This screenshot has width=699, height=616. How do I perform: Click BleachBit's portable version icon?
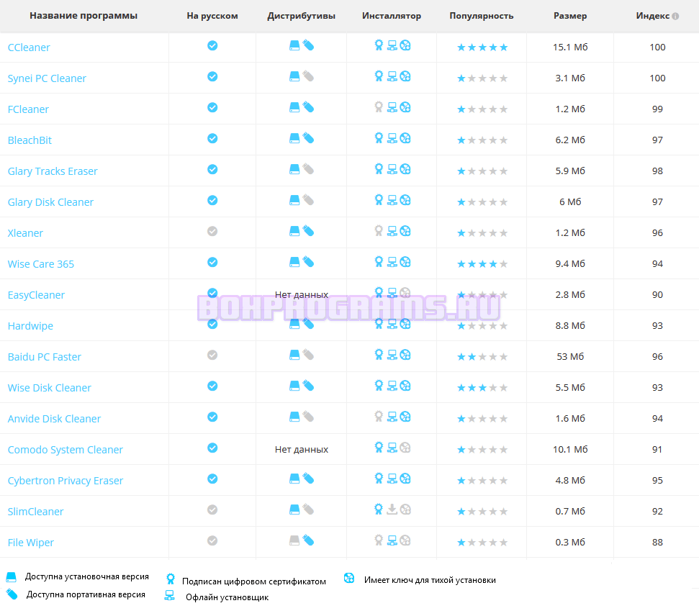(x=308, y=137)
